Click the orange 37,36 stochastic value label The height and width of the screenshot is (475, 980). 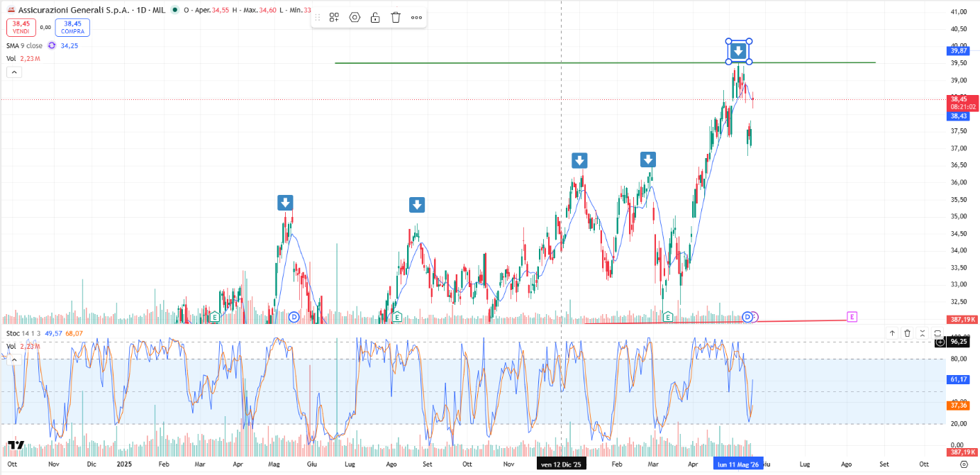coord(959,406)
